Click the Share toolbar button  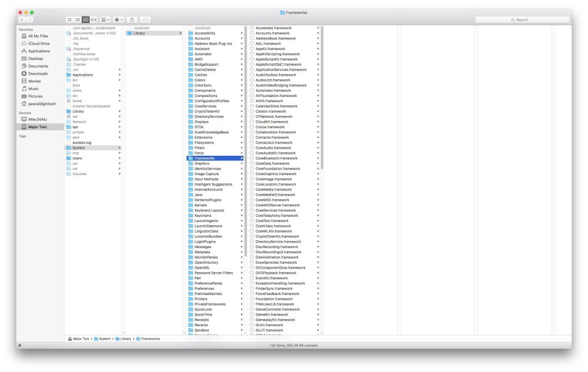pyautogui.click(x=132, y=19)
